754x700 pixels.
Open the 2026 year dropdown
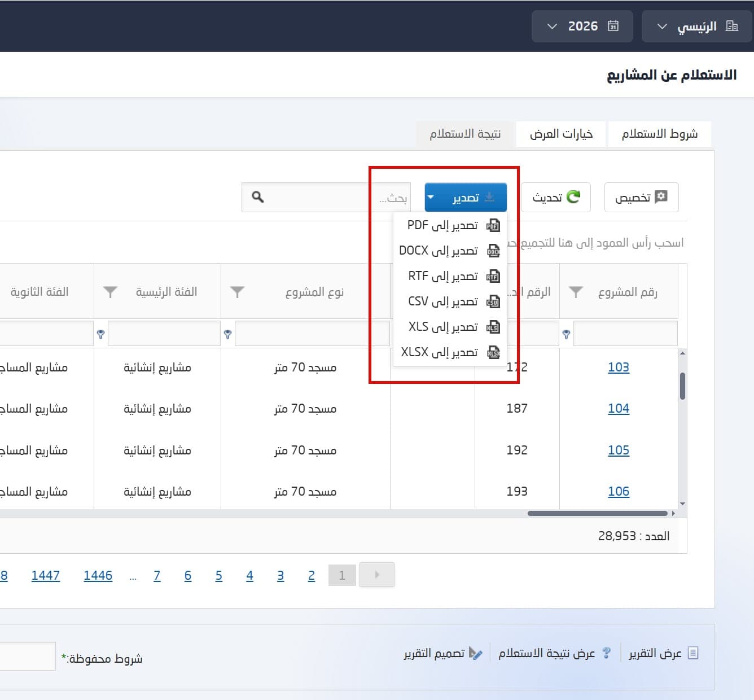click(x=582, y=26)
